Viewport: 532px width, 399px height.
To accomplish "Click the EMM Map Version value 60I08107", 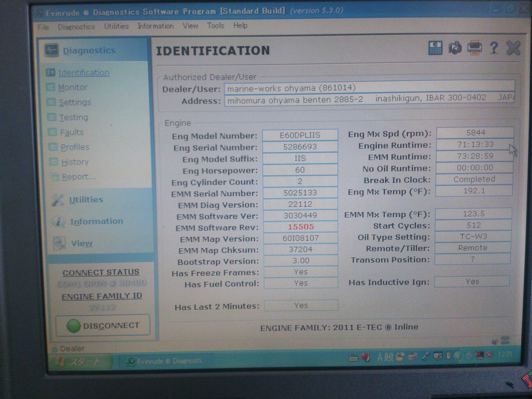I will [x=301, y=238].
